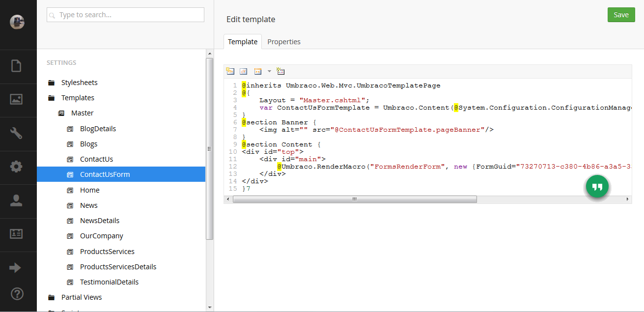
Task: Click the '<div id="main">' code line
Action: [x=292, y=159]
